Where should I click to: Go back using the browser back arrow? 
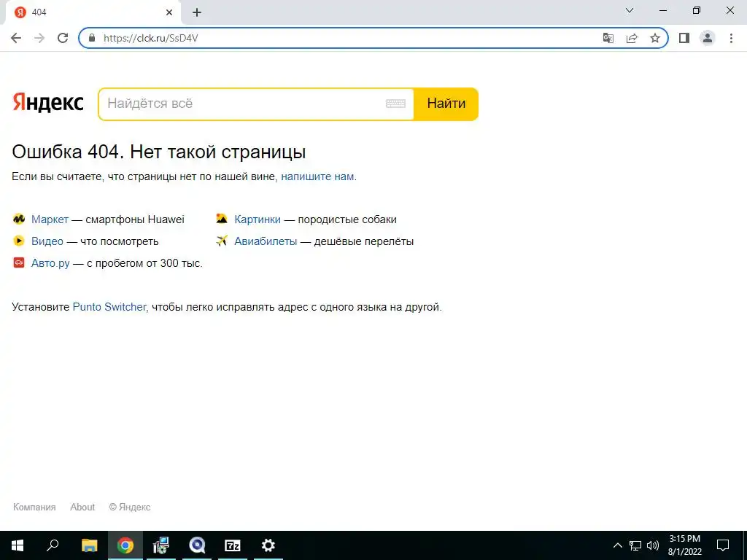point(16,38)
